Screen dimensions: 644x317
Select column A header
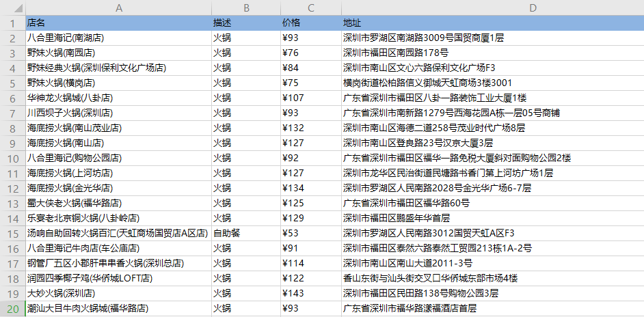click(x=119, y=8)
